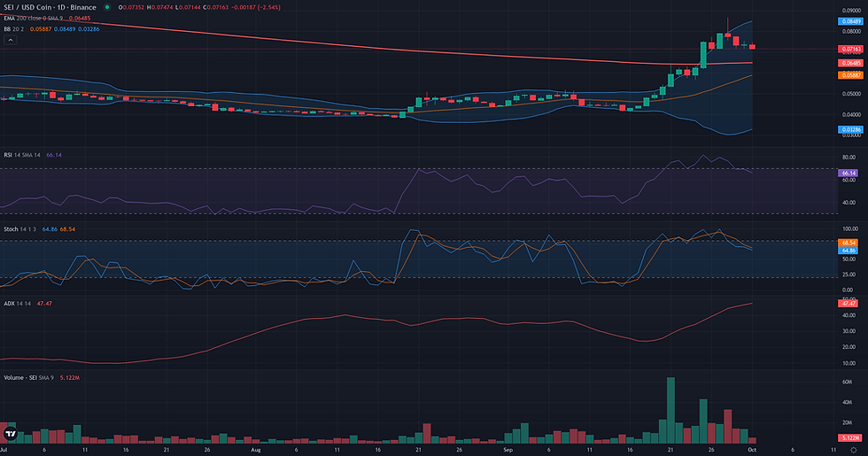This screenshot has width=868, height=456.
Task: Click the 80.00 RSI axis tick
Action: [849, 158]
